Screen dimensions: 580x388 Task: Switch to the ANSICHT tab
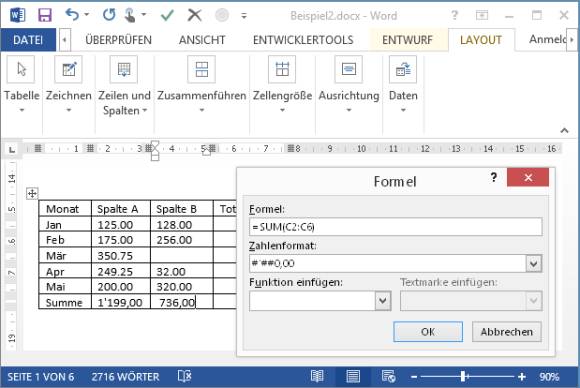click(202, 40)
